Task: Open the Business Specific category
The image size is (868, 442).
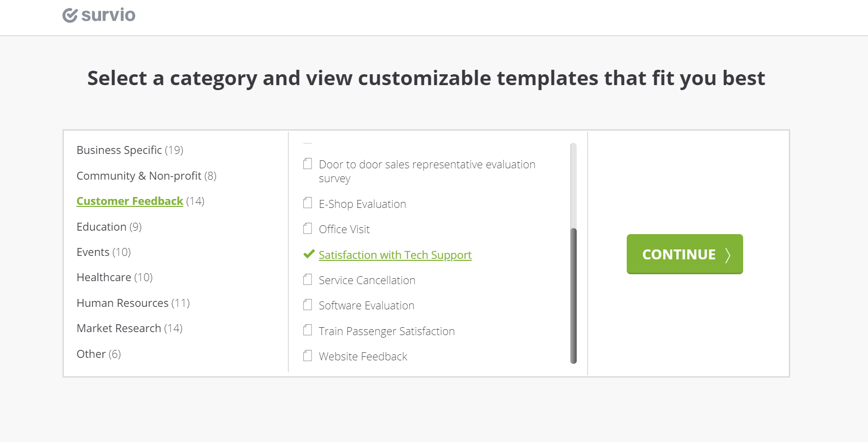Action: coord(119,150)
